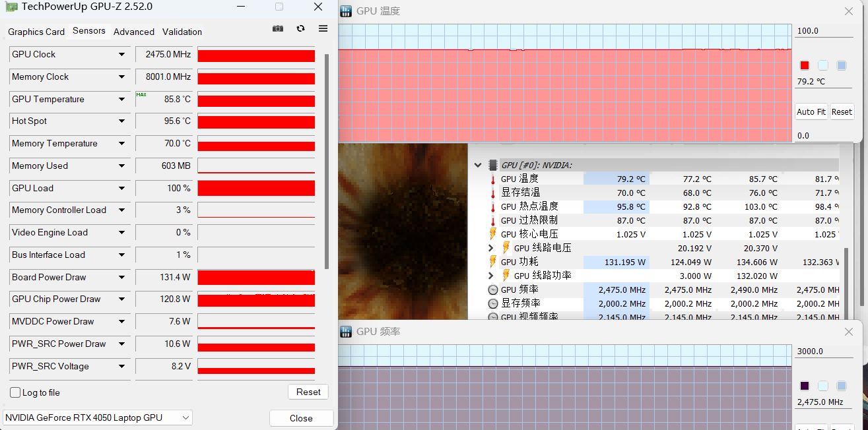
Task: Toggle the MAX marker on GPU Temperature
Action: coord(141,95)
